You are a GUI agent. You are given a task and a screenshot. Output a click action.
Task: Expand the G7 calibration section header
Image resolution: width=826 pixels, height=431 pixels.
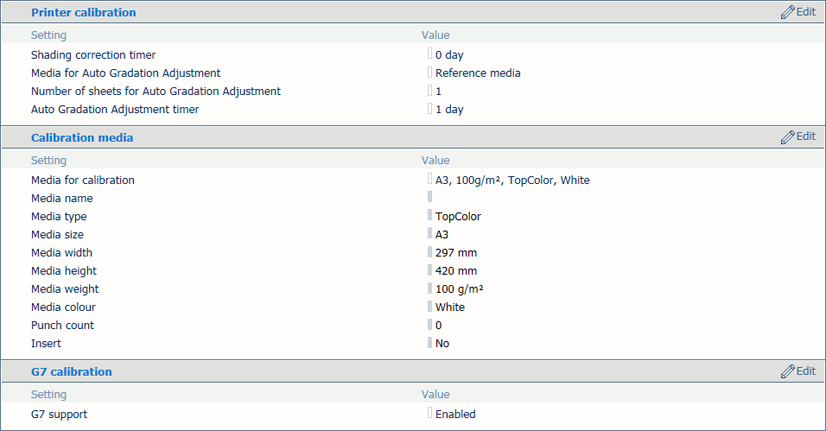[71, 371]
